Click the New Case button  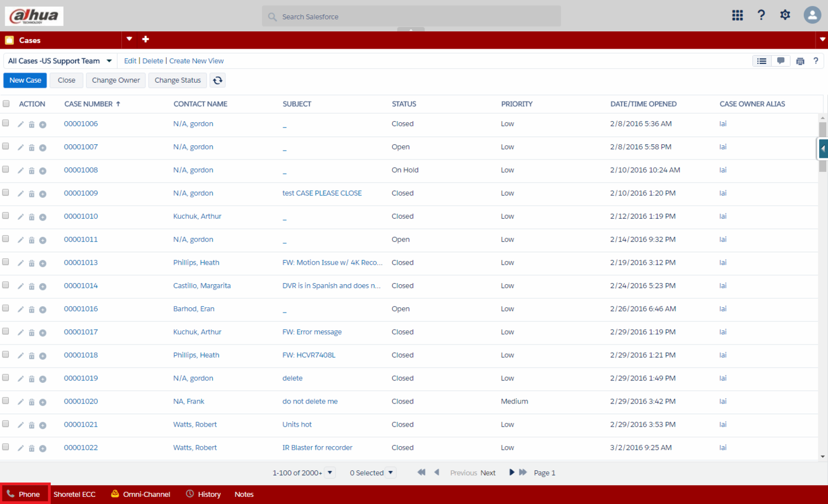pos(25,80)
